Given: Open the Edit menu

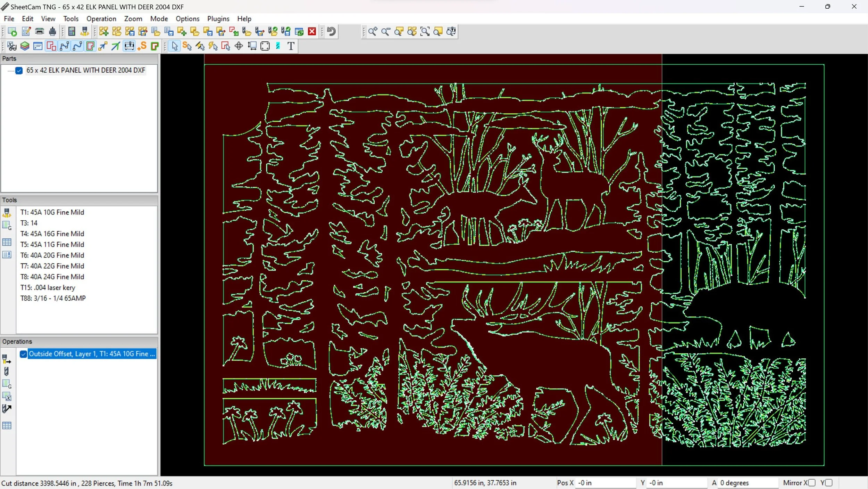Looking at the screenshot, I should pos(27,19).
